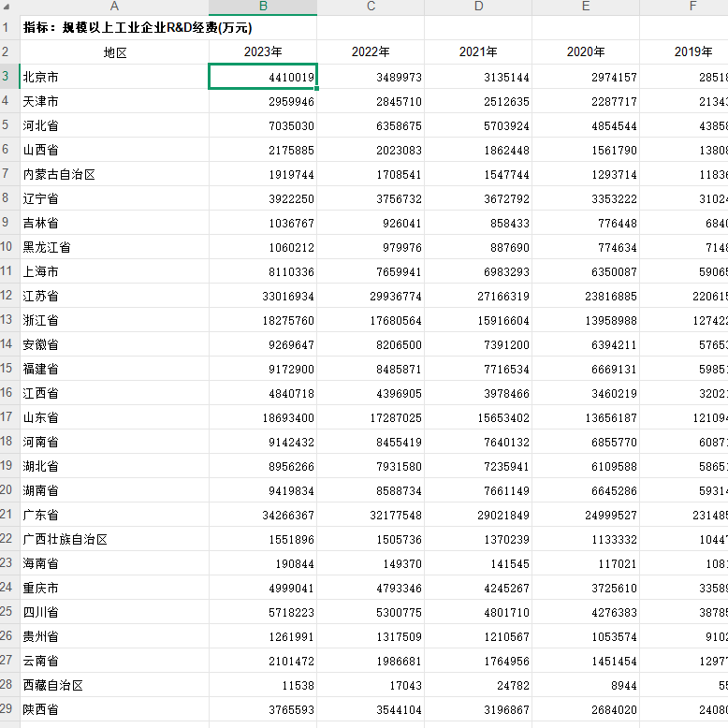
Task: Select the 河北省 cell
Action: click(115, 125)
